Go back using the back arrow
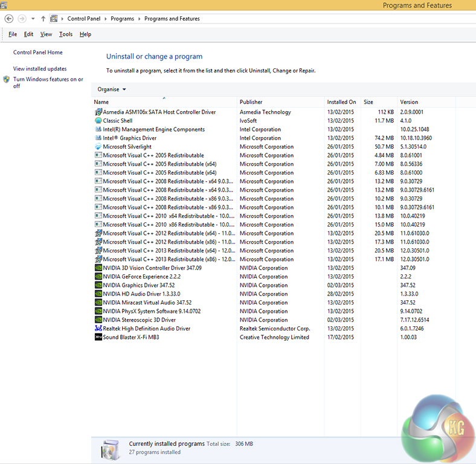476x464 pixels. tap(8, 19)
